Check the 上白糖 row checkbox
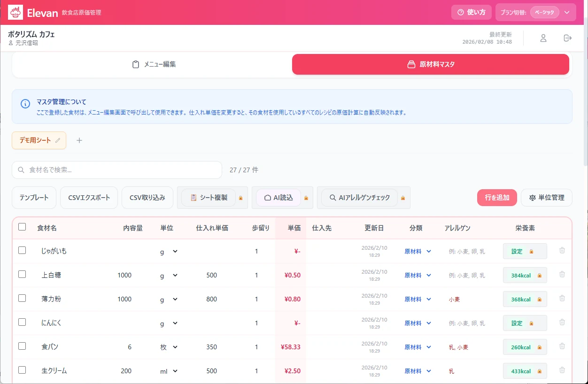The image size is (588, 384). pyautogui.click(x=22, y=274)
